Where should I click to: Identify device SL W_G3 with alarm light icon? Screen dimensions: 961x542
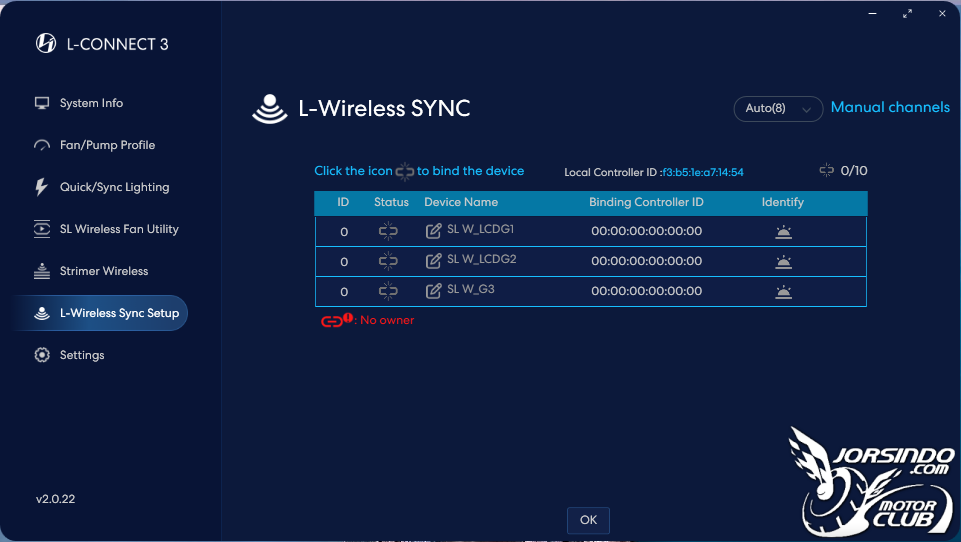point(783,292)
